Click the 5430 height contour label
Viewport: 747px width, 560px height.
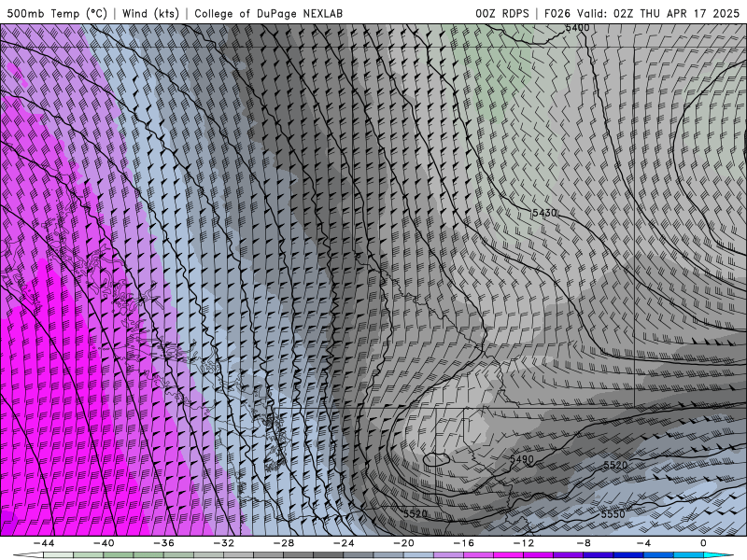click(x=544, y=213)
